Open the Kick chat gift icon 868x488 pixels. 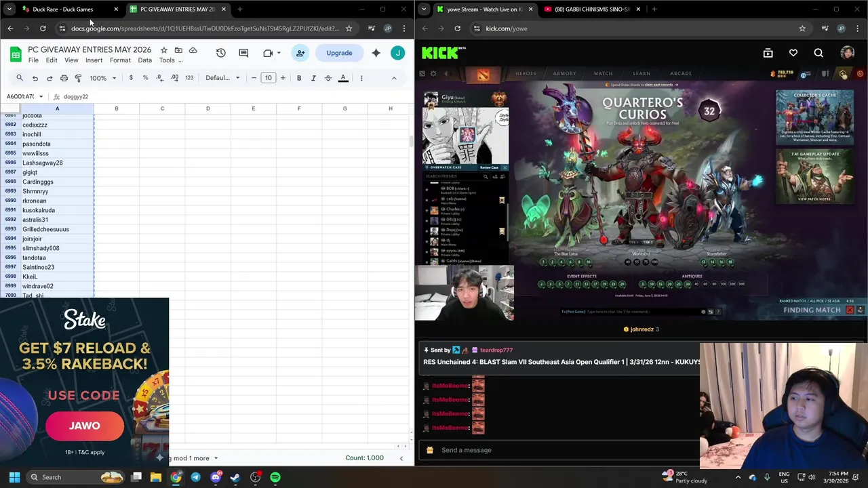coord(429,450)
